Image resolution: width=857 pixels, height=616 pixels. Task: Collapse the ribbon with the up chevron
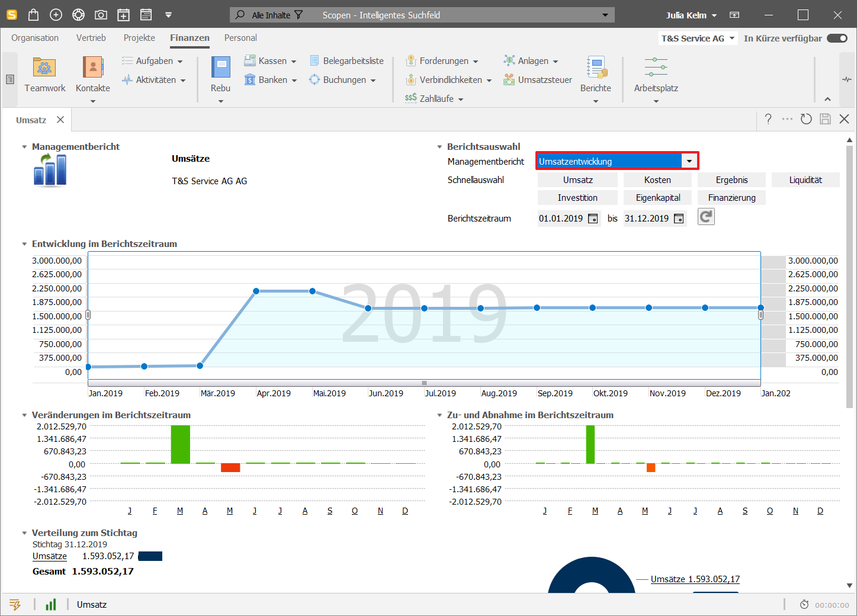pos(827,99)
